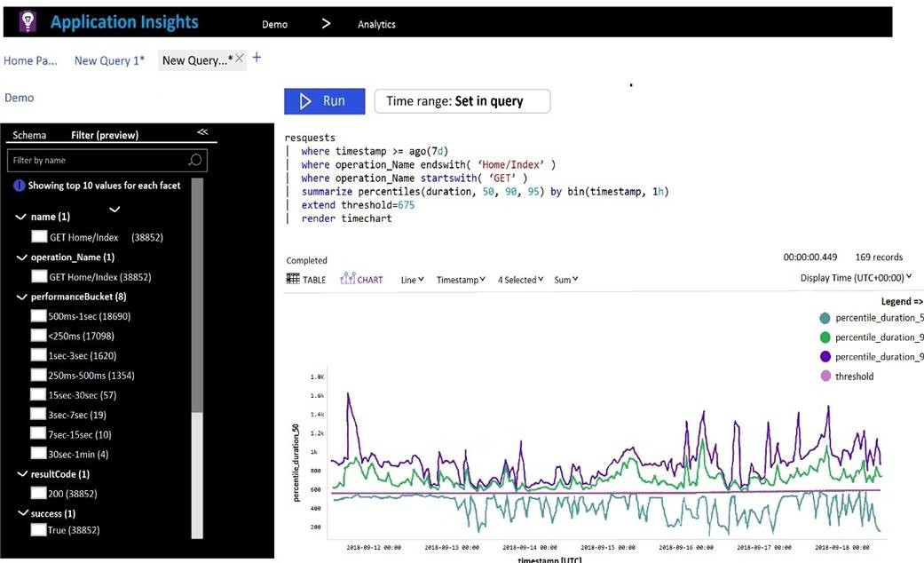Viewport: 924px width, 563px height.
Task: Switch to the Schema tab
Action: coord(29,135)
